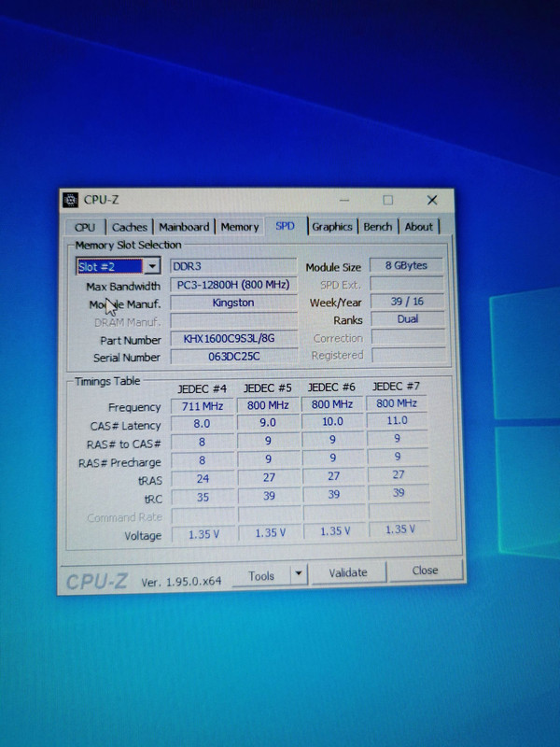
Task: Click the JEDEC #5 column header
Action: (x=268, y=388)
